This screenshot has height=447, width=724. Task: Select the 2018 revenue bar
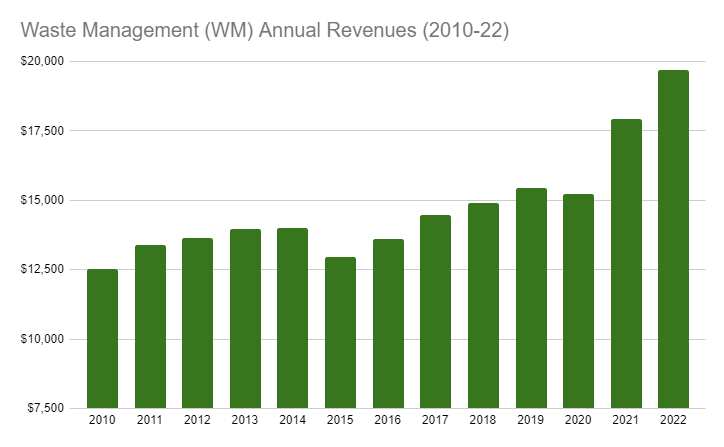[x=483, y=306]
